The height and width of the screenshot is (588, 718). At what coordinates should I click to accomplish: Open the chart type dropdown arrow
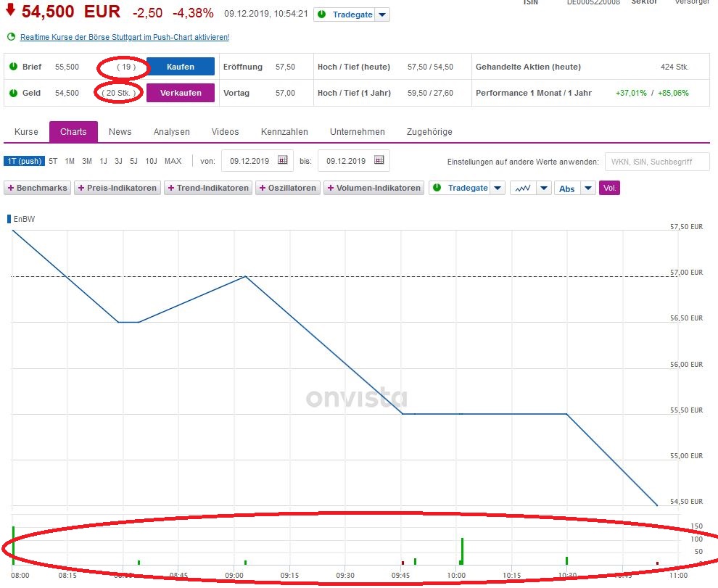pyautogui.click(x=543, y=189)
